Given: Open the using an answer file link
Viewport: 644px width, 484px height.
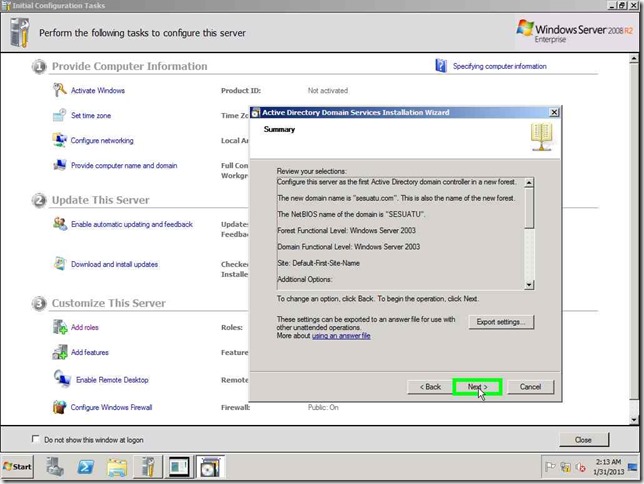Looking at the screenshot, I should click(341, 336).
